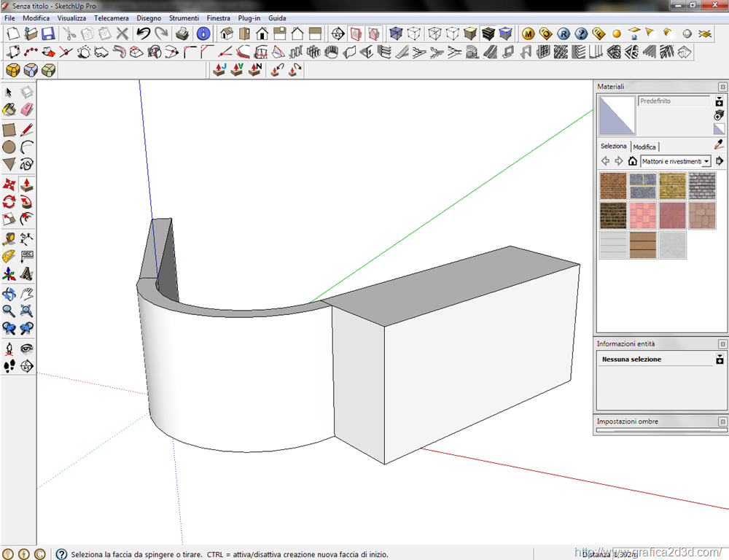Click the eyedropper sample paint icon

(x=719, y=145)
